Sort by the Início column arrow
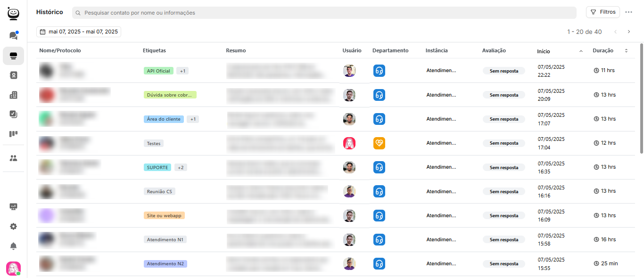Viewport: 644px width, 278px height. [581, 51]
